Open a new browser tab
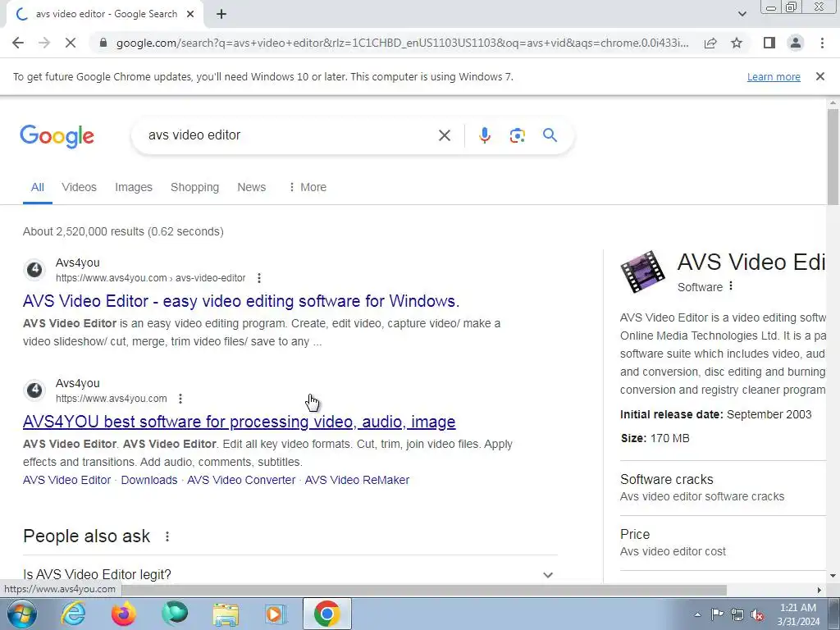 (x=221, y=15)
